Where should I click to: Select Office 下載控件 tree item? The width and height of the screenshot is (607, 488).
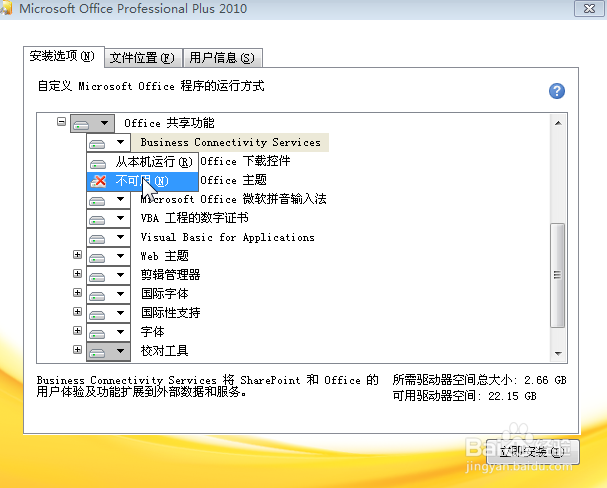245,161
